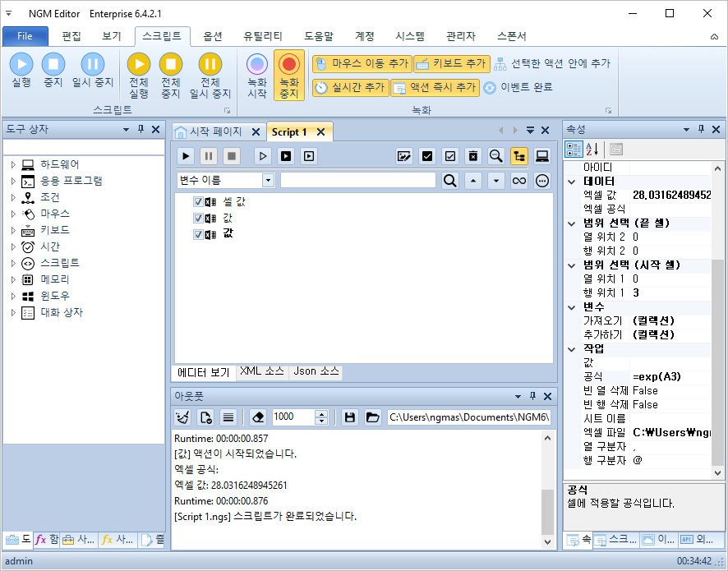
Task: Click the save output log icon
Action: pos(349,417)
